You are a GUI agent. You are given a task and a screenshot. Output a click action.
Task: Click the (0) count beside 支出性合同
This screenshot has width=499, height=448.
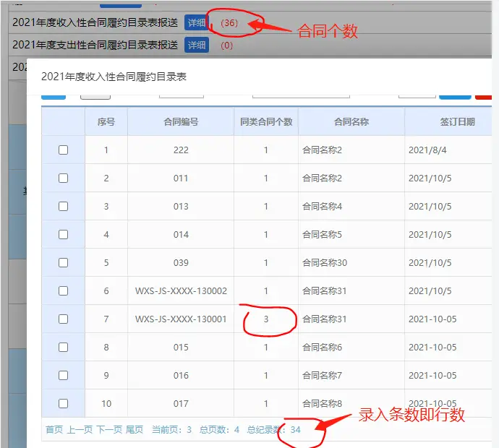tap(227, 46)
